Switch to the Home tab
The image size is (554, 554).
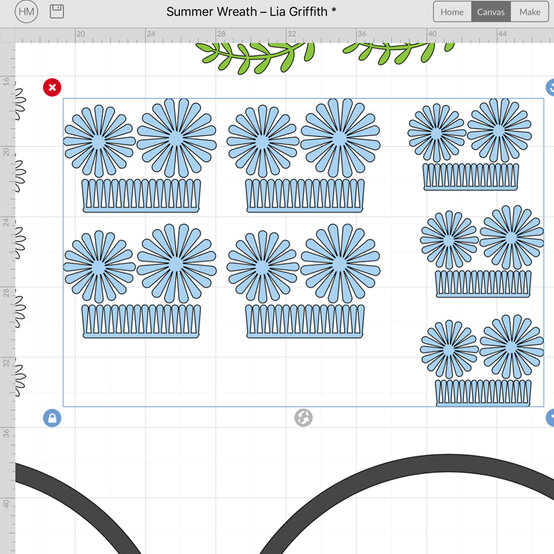click(x=452, y=12)
